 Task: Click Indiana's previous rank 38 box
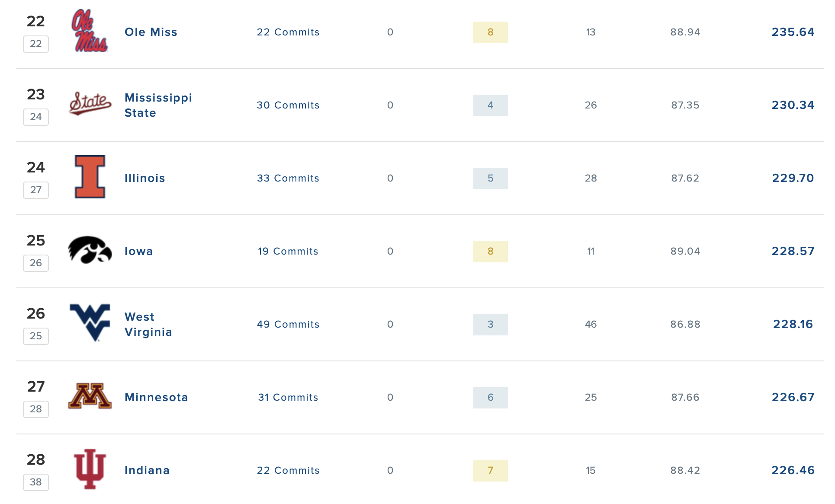(36, 482)
